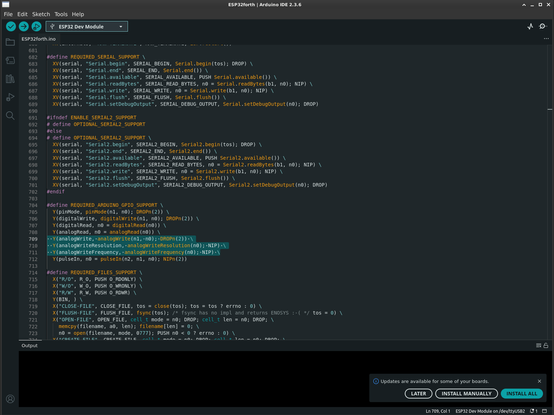Click the highlighted analogWriteFrequency code line
Viewport: 554px width, 415px height.
[133, 252]
